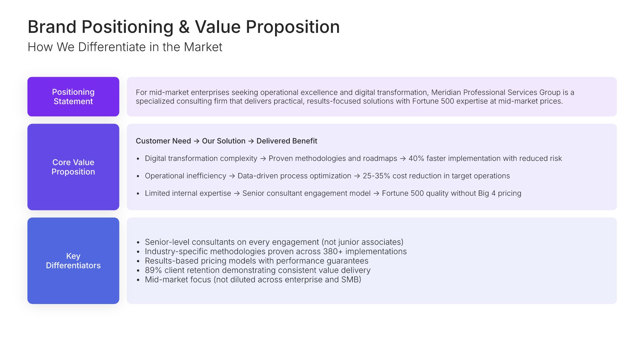This screenshot has height=362, width=644.
Task: Click the arrow before "Delivered Benefit" heading
Action: (251, 141)
